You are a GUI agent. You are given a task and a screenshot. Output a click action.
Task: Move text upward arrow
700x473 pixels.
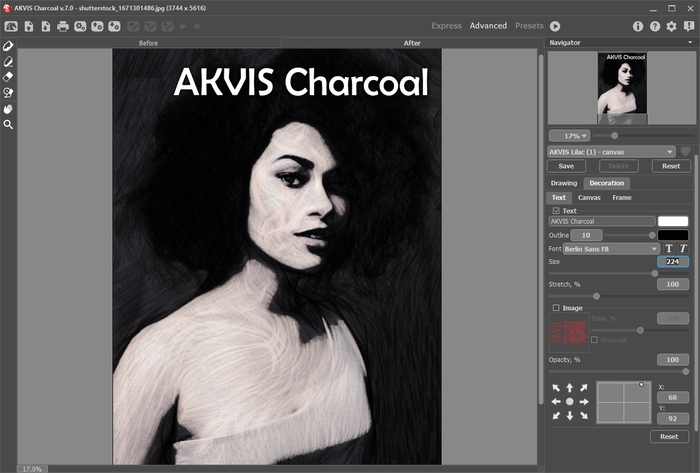click(570, 388)
